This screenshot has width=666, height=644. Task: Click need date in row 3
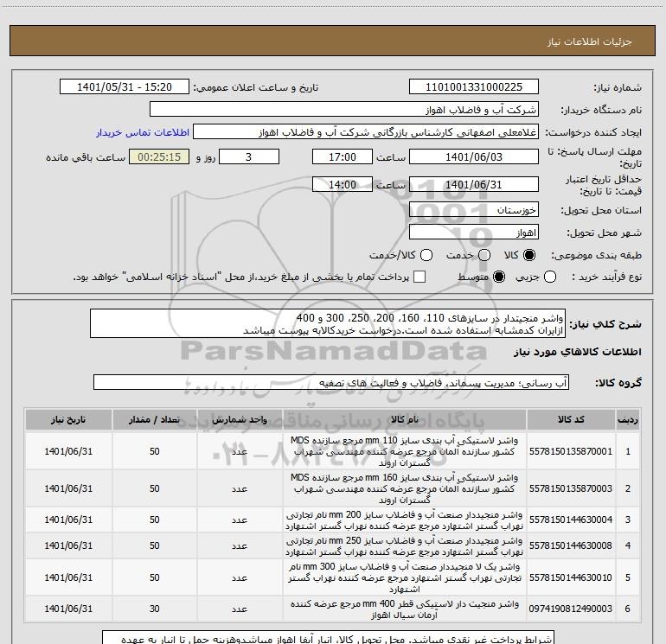(68, 520)
